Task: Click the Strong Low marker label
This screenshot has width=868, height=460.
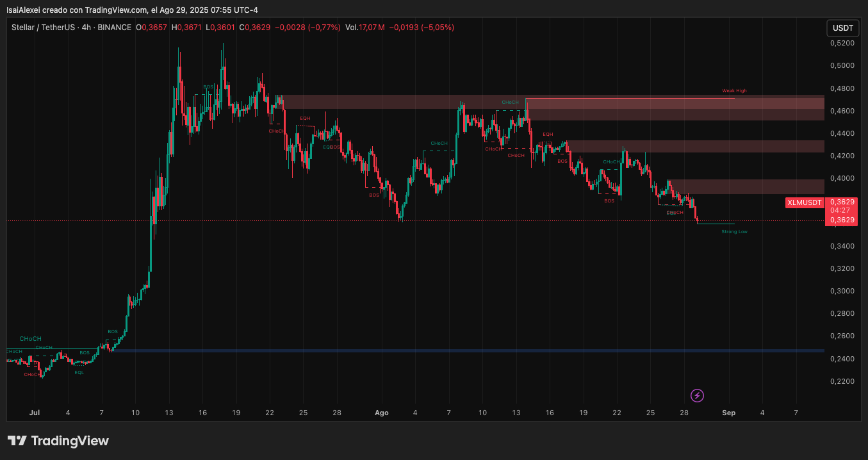Action: click(x=734, y=231)
